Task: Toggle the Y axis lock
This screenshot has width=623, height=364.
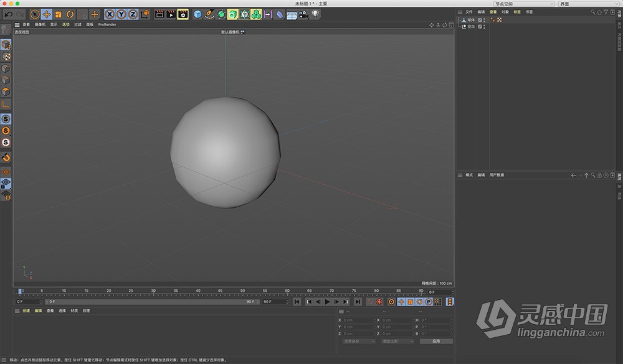Action: [x=121, y=14]
